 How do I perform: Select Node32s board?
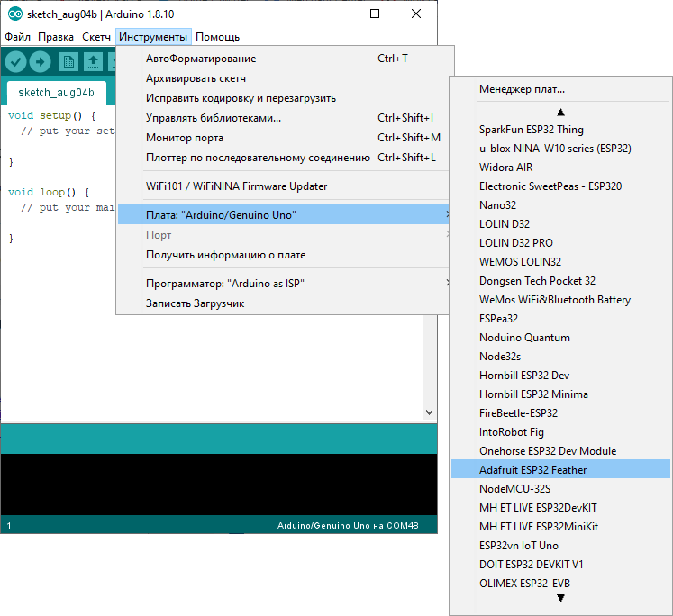point(560,357)
